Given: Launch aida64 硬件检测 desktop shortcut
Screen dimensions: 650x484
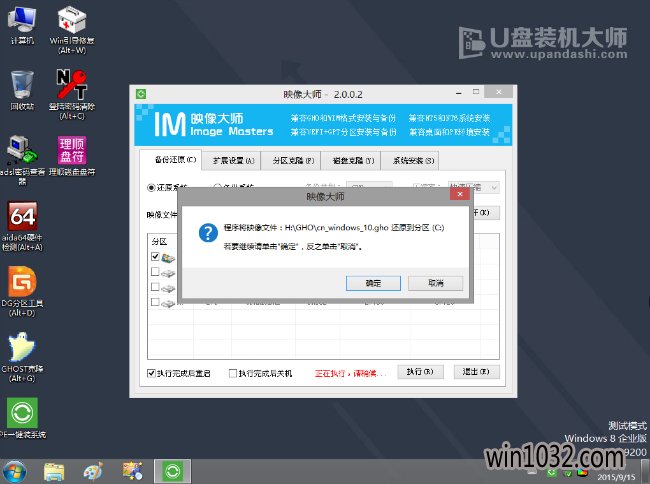Looking at the screenshot, I should tap(22, 218).
